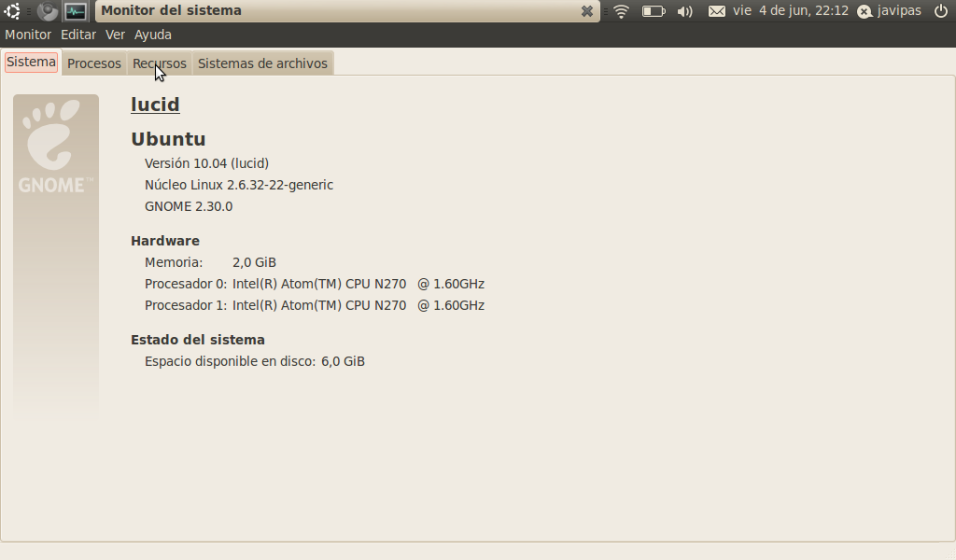Viewport: 956px width, 560px height.
Task: Click the Intel Atom value for Procesador 0
Action: (358, 284)
